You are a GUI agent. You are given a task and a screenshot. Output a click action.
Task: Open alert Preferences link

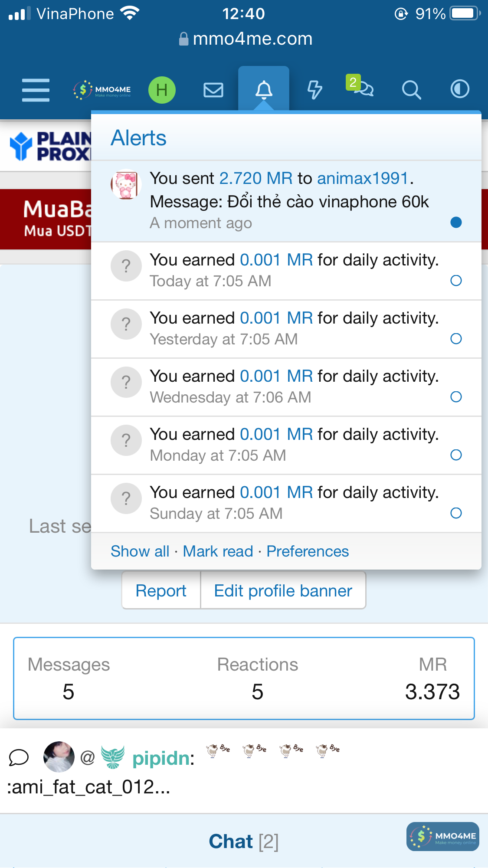point(308,551)
